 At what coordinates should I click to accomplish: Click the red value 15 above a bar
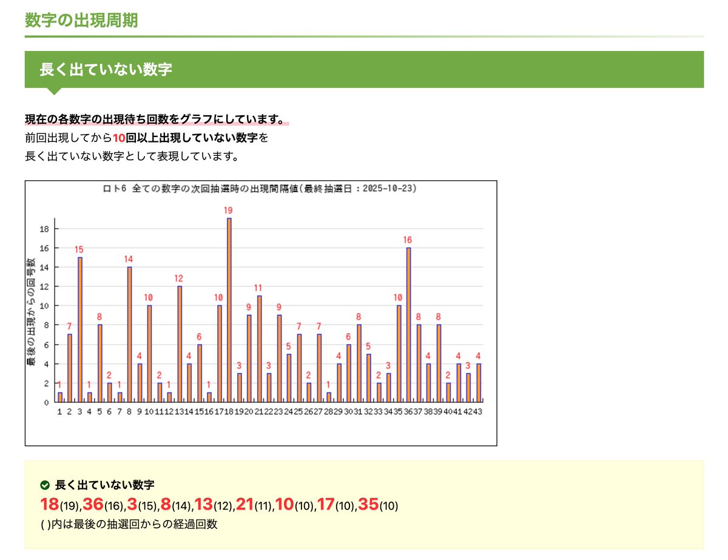coord(79,249)
